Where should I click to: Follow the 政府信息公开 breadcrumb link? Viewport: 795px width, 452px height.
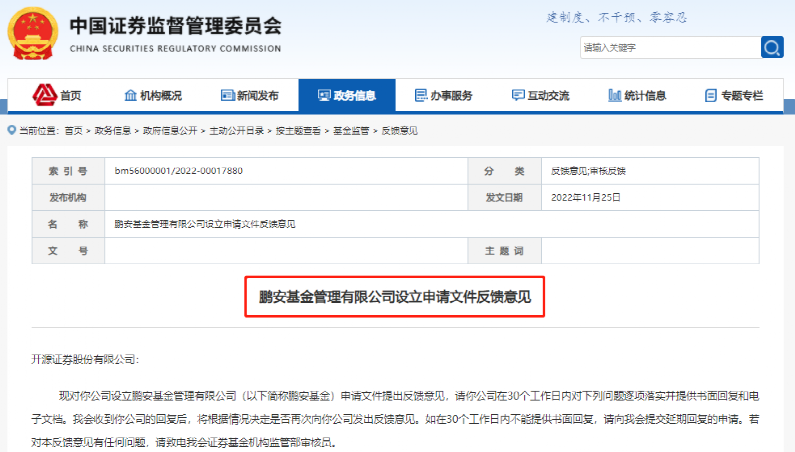click(170, 131)
